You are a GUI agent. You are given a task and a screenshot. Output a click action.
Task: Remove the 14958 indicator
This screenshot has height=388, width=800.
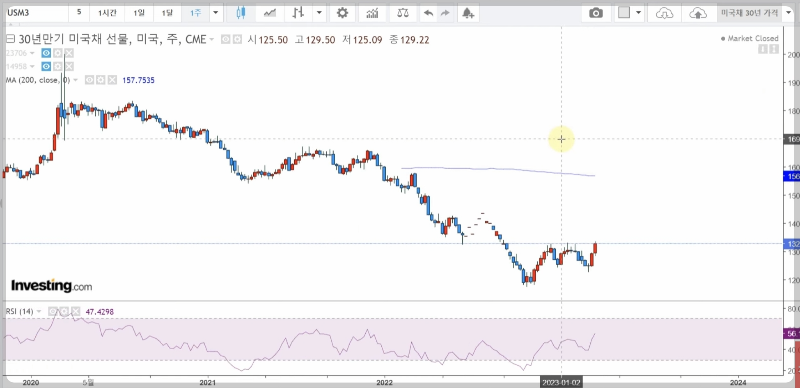(69, 66)
